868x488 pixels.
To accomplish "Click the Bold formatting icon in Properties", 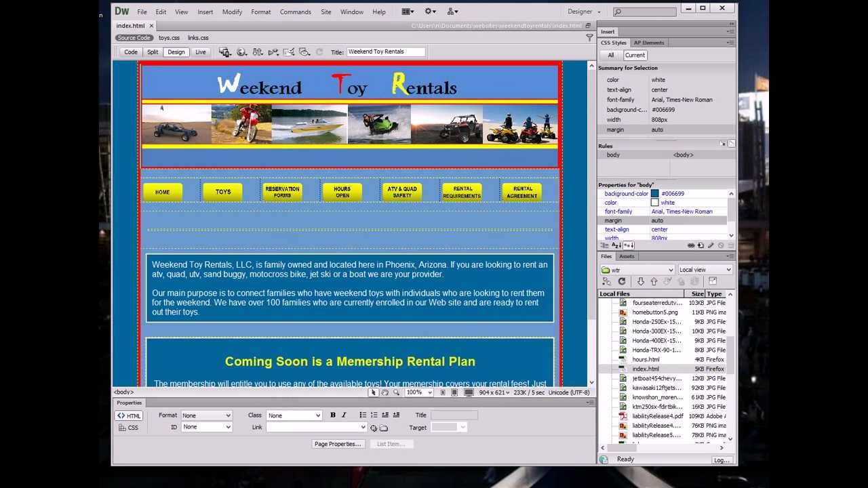I will tap(332, 415).
